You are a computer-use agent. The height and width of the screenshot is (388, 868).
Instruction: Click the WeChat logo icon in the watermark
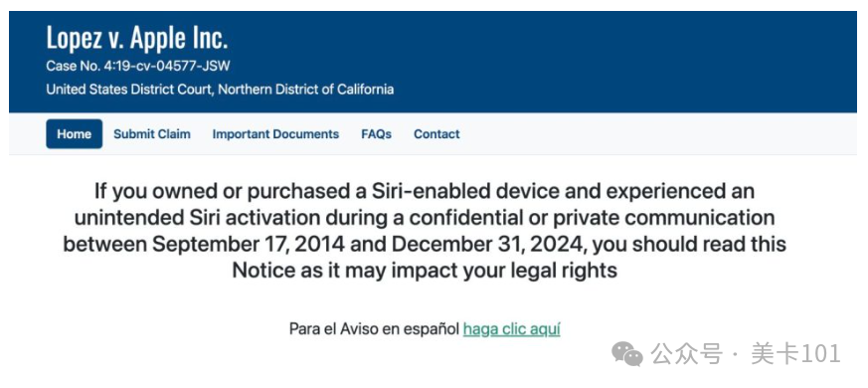(x=627, y=353)
